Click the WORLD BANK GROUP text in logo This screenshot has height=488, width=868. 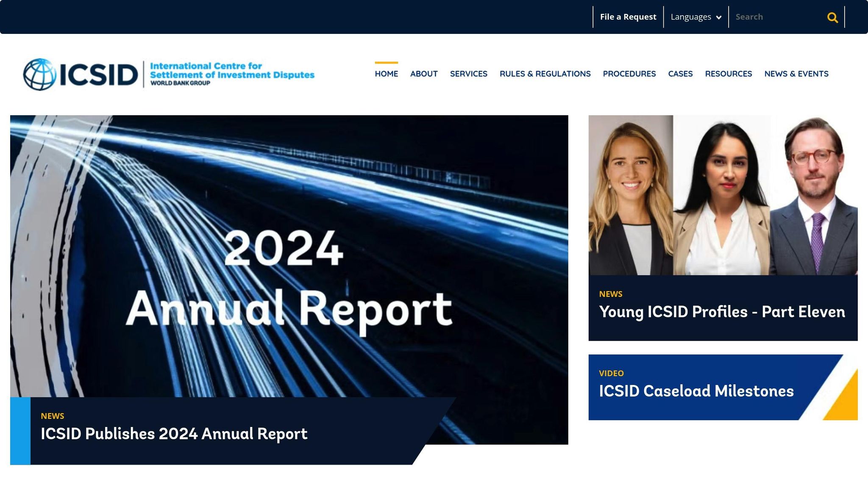(x=180, y=83)
